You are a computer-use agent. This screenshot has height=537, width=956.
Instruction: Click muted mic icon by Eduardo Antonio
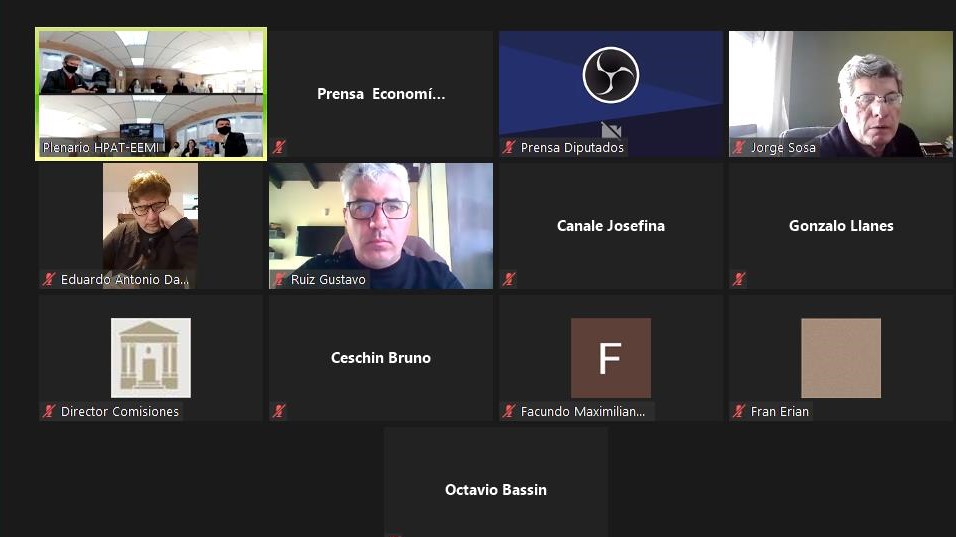(49, 279)
